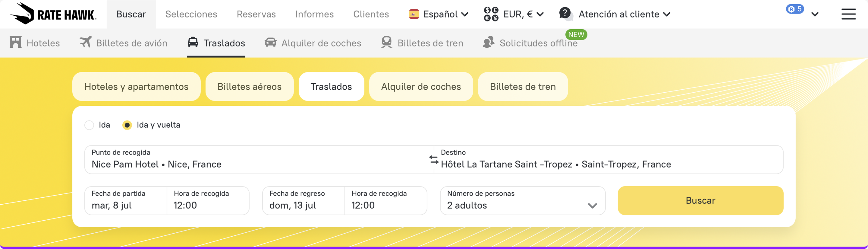Click the Rate Hawk logo
The image size is (868, 249).
coord(53,14)
